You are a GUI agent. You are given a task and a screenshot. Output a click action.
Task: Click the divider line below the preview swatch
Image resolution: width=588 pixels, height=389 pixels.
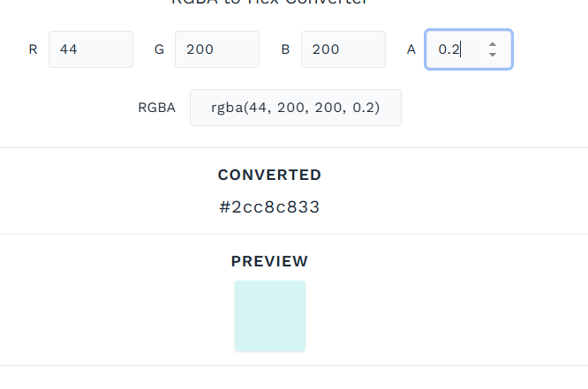click(294, 365)
